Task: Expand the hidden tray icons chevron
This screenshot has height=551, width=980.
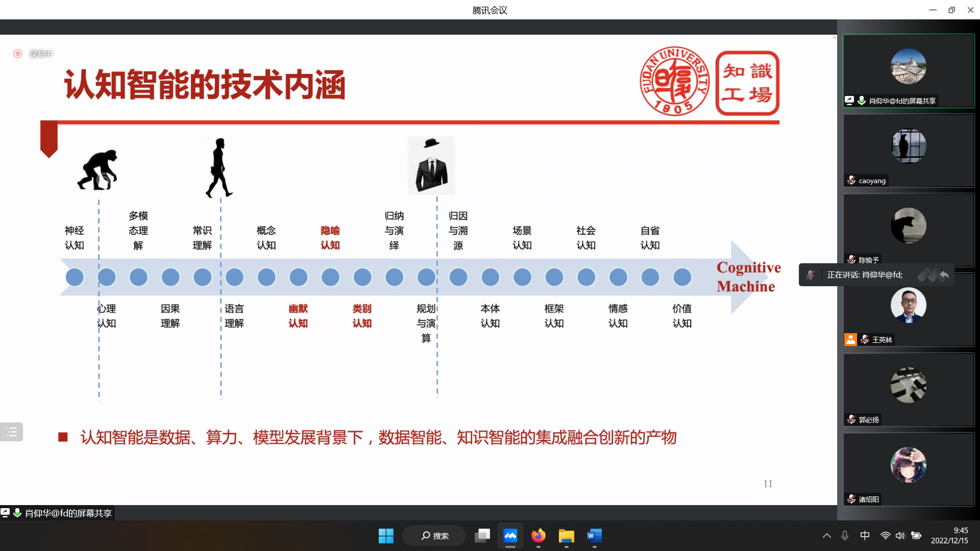Action: [x=827, y=536]
